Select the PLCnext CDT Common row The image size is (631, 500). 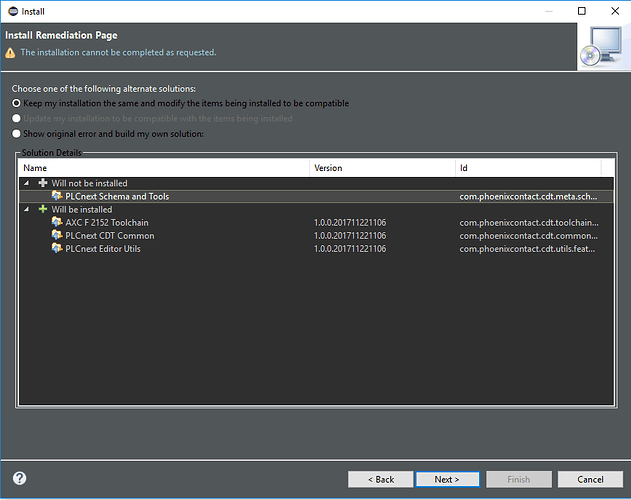316,236
